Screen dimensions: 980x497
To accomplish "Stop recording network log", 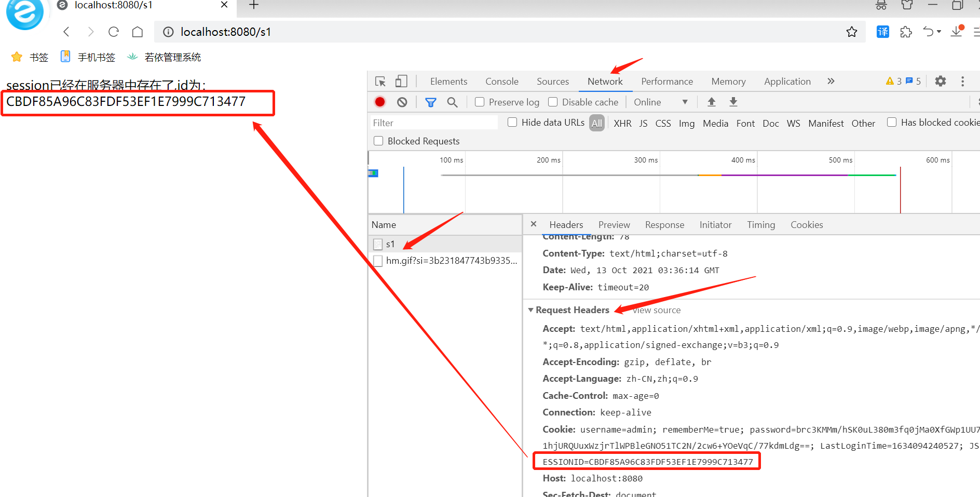I will coord(380,102).
